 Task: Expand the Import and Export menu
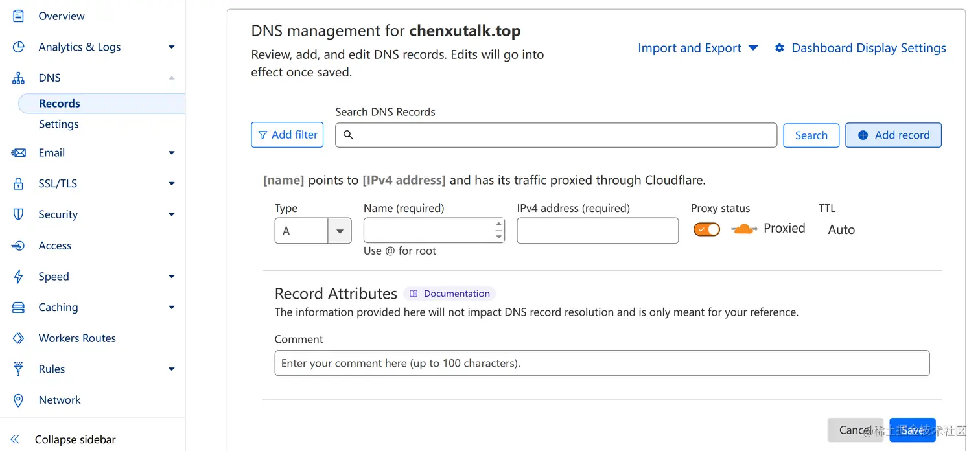pos(697,48)
